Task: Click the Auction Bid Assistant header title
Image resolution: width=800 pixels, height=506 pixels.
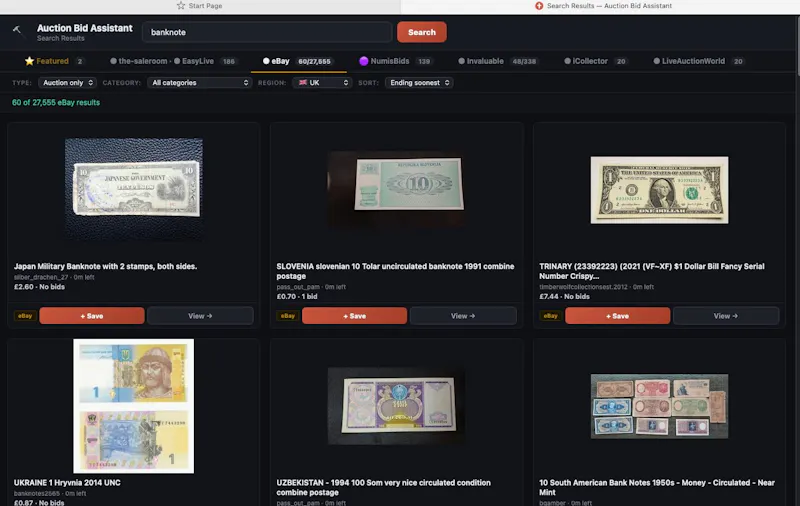Action: pos(85,28)
